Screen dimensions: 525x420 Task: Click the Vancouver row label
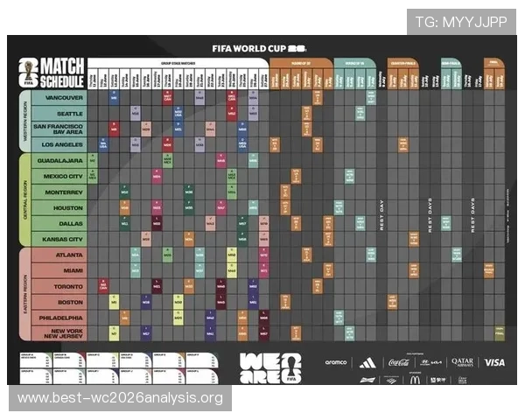coord(59,98)
